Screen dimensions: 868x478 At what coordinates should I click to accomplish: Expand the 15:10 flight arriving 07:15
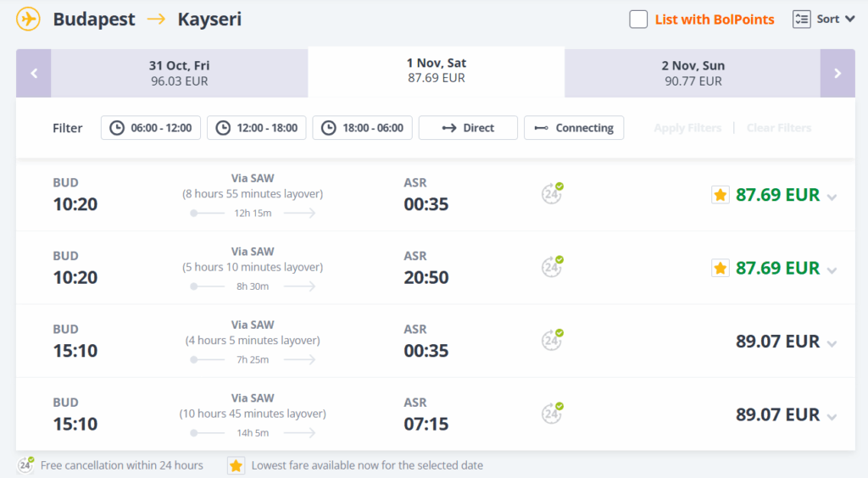832,417
